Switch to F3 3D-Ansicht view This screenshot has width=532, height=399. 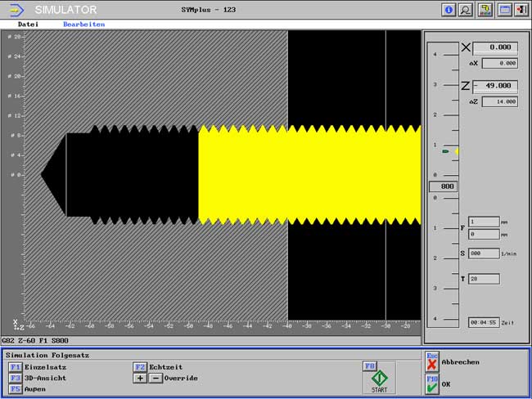point(16,379)
